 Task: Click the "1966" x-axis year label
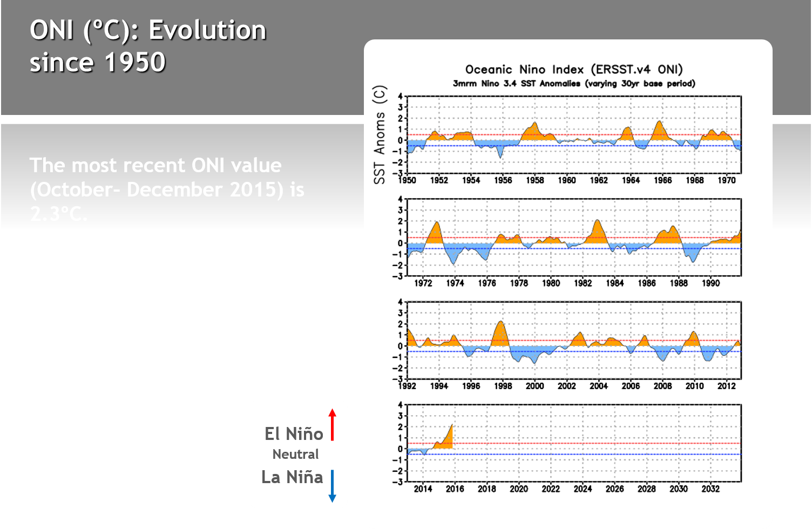663,180
